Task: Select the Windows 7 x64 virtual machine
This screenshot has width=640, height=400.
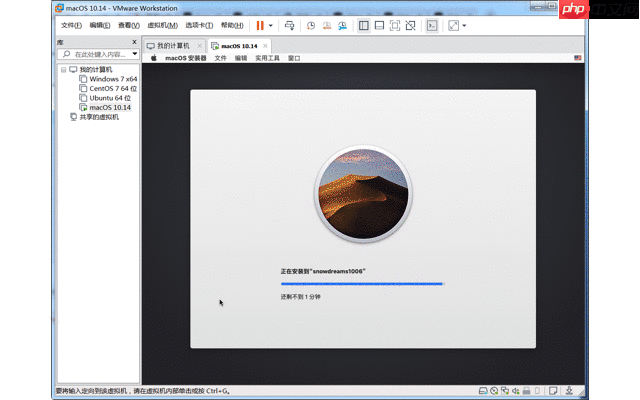Action: (x=113, y=79)
